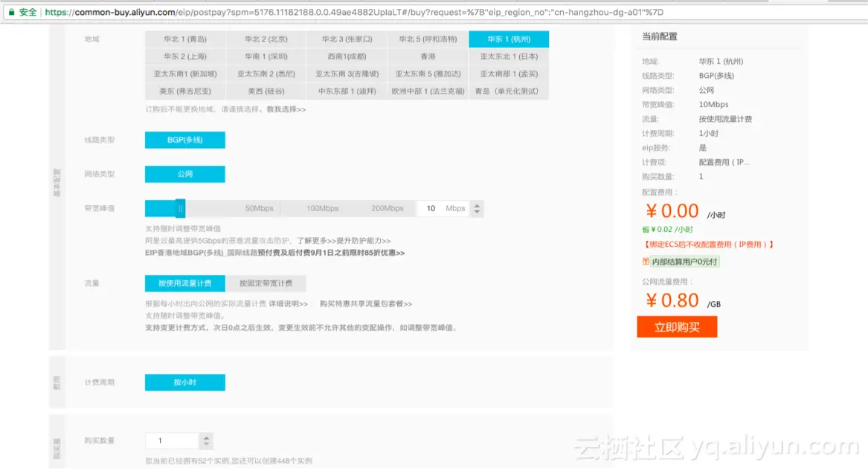Choose region 亚太东南1 (新加坡)
This screenshot has width=868, height=469.
tap(185, 74)
